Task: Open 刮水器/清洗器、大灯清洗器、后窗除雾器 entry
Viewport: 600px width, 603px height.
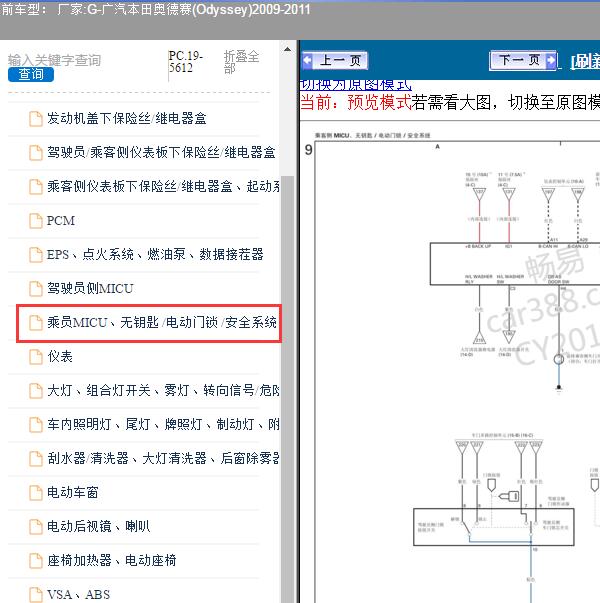Action: [163, 458]
